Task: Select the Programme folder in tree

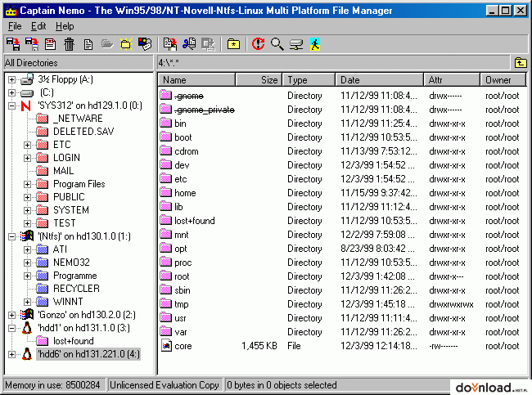Action: point(75,276)
